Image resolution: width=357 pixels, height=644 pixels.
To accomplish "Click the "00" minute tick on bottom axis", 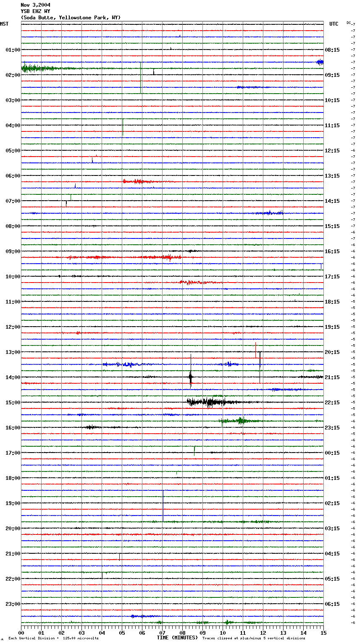I will 21,633.
